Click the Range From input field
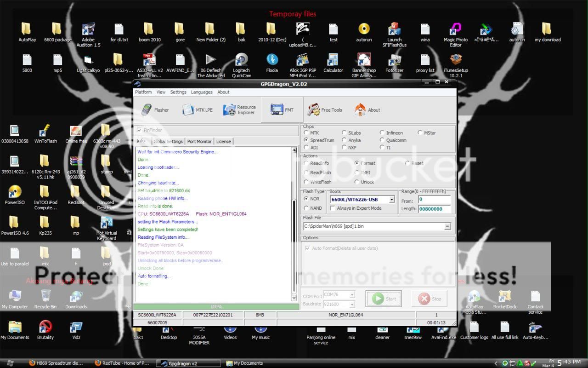Screen dimensions: 588x368 (x=434, y=200)
